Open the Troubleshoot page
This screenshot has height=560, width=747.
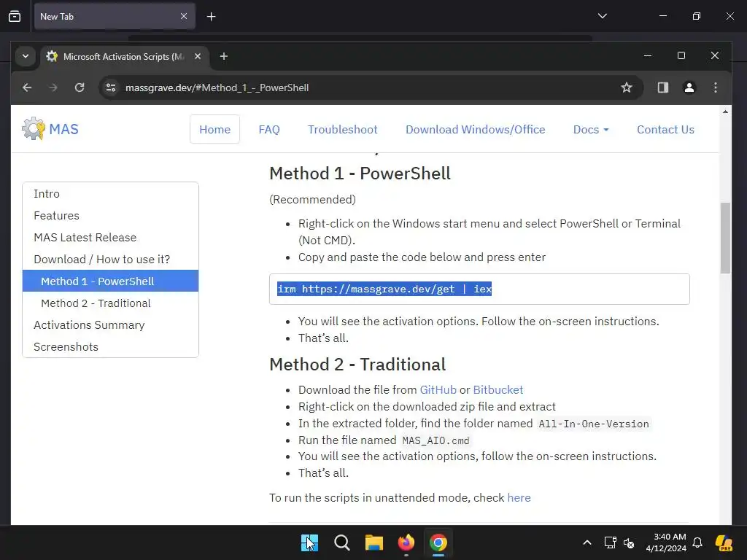point(343,130)
